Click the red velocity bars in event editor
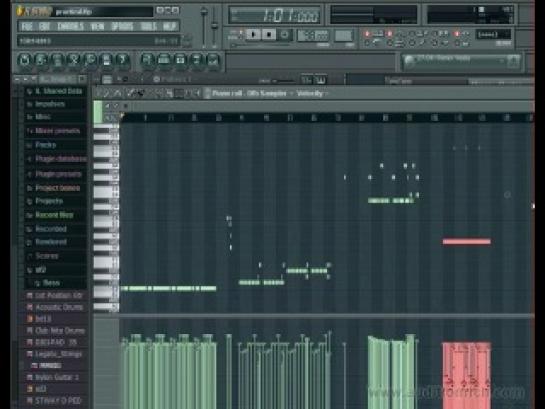 467,375
